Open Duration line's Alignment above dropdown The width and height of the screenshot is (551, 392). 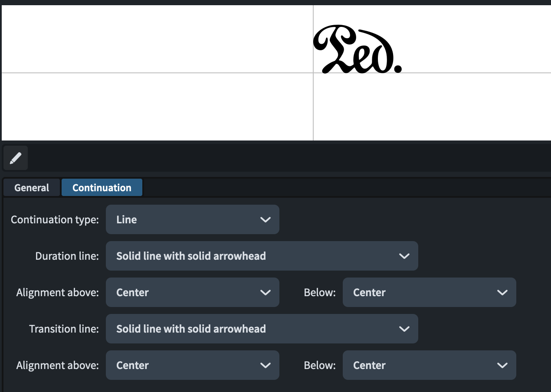coord(192,293)
